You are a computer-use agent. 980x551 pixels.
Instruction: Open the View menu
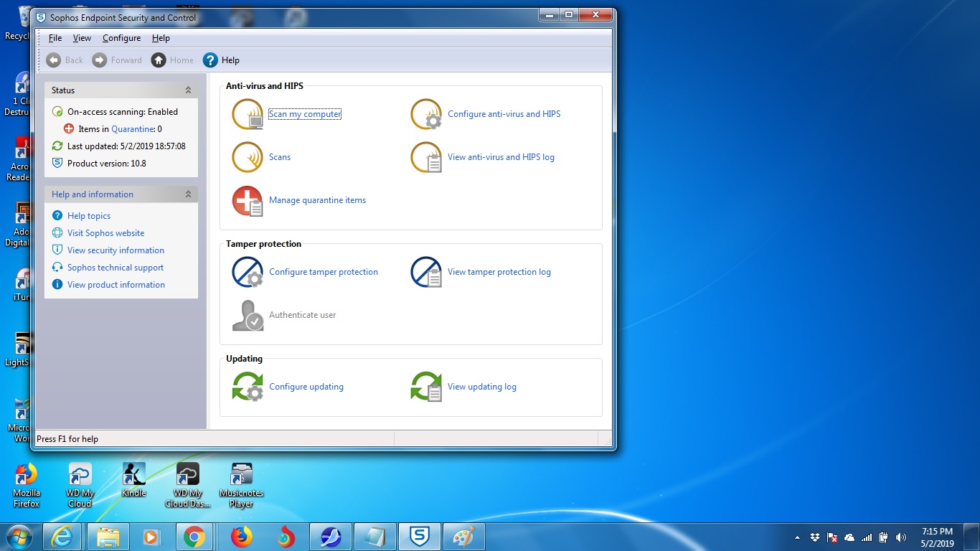coord(82,38)
